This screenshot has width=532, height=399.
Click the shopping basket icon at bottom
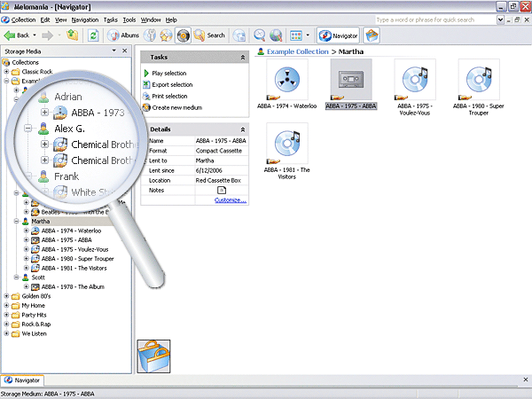click(x=152, y=357)
